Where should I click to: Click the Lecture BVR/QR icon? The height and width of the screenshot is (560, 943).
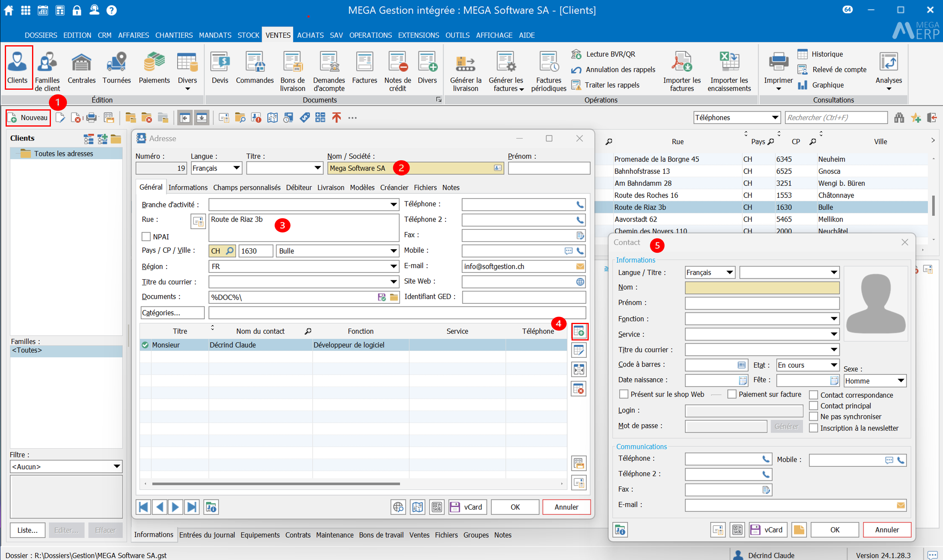(x=576, y=54)
